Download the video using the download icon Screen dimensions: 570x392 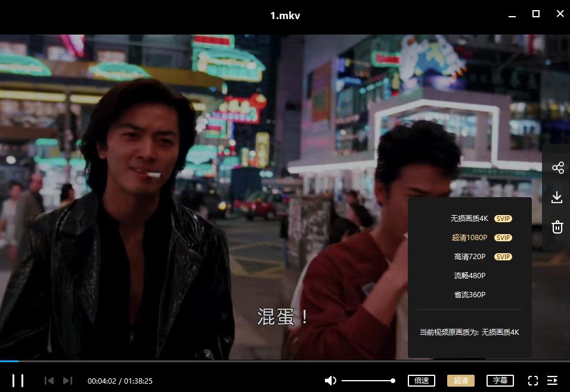tap(557, 197)
